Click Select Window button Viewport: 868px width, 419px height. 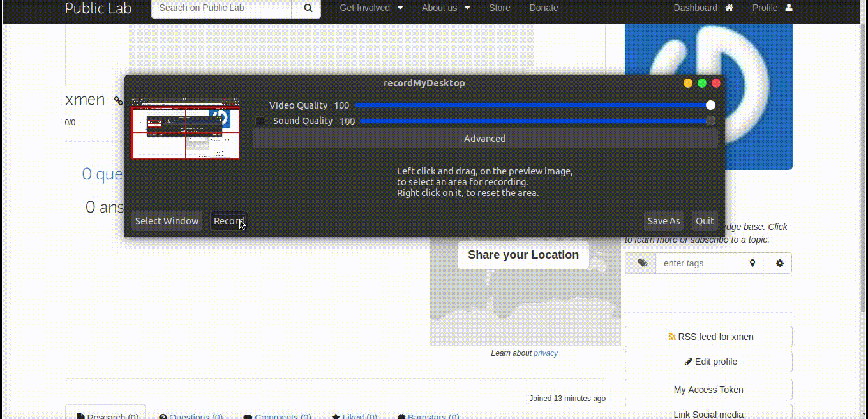(x=167, y=221)
